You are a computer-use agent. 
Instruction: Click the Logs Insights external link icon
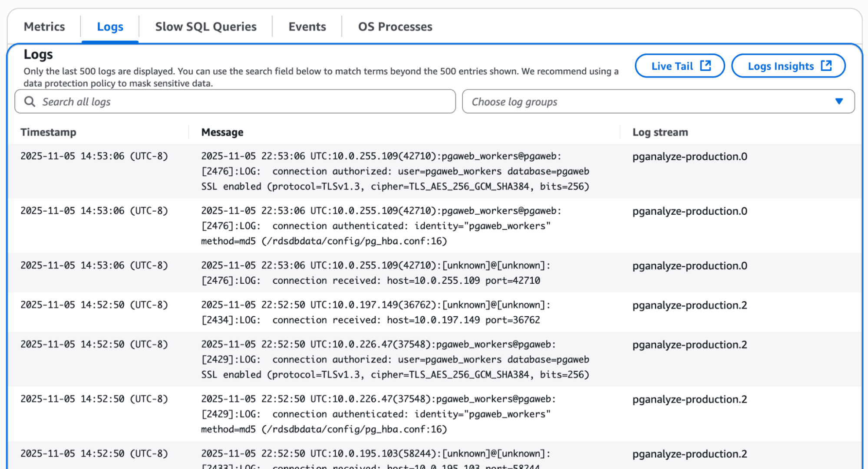(x=826, y=66)
